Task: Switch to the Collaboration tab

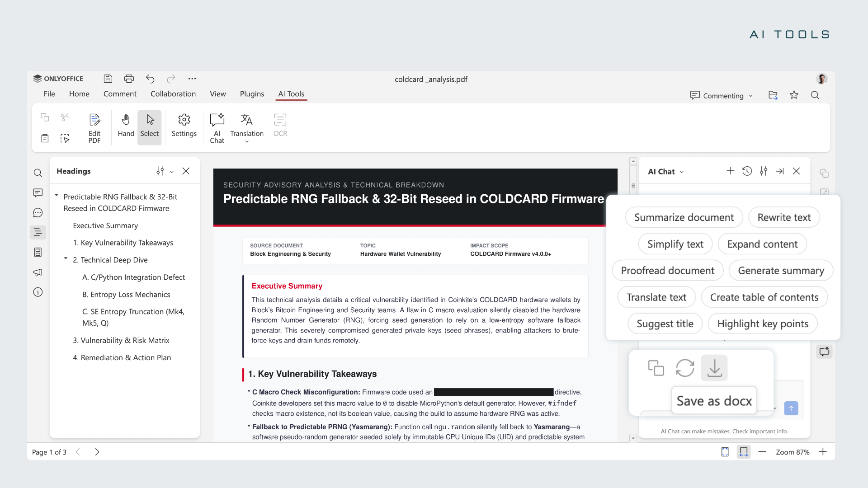Action: (x=173, y=94)
